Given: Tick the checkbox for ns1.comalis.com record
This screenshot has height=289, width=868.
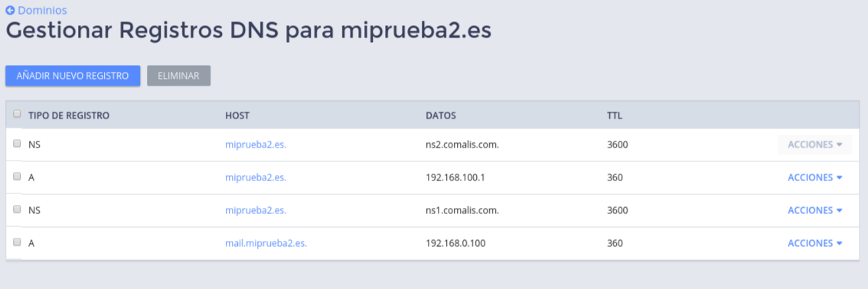Looking at the screenshot, I should tap(17, 209).
